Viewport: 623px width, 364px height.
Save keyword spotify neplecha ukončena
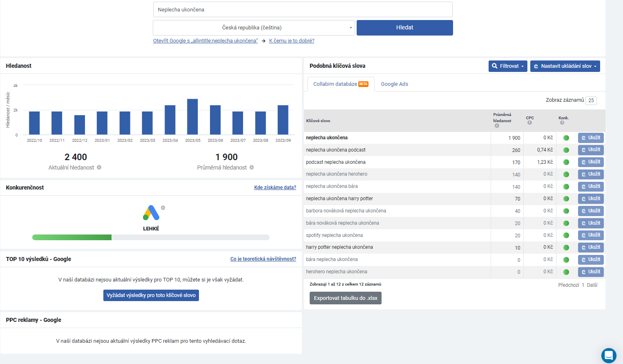(x=591, y=235)
